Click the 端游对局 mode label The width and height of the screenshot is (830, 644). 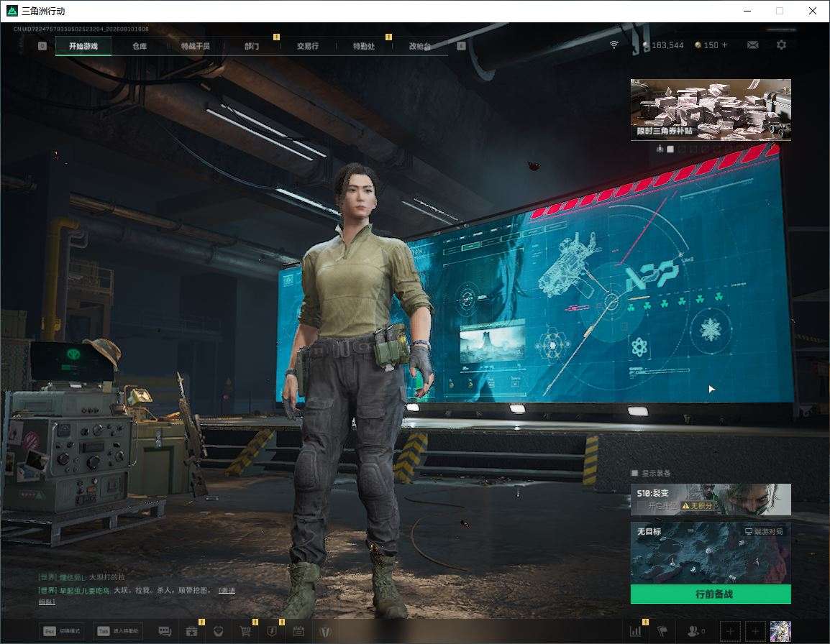tap(764, 531)
